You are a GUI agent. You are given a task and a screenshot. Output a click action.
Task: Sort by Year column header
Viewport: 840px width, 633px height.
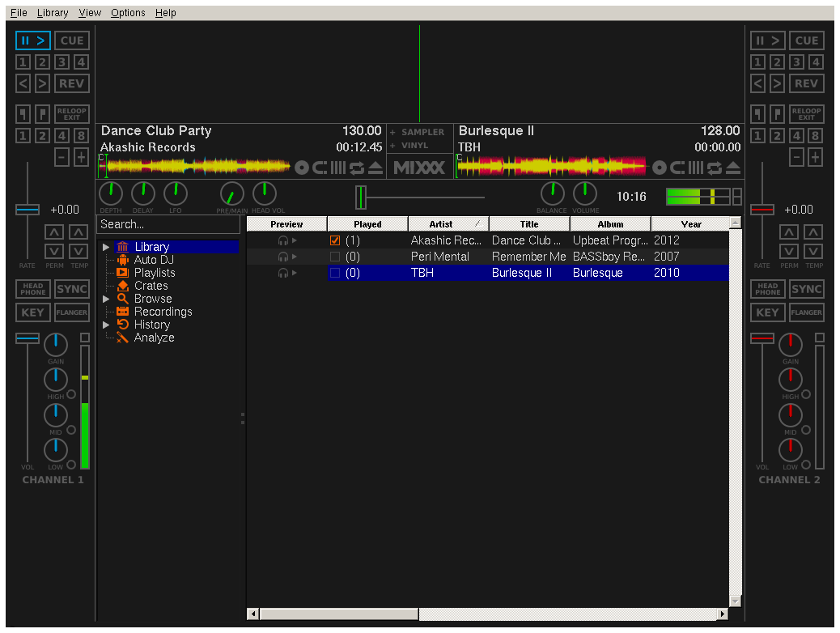click(691, 224)
